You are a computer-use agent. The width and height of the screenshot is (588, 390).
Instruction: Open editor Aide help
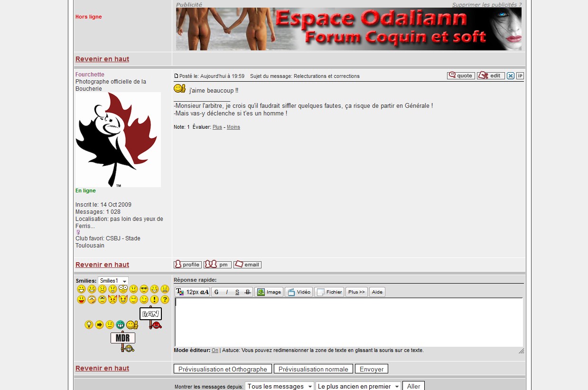point(377,292)
